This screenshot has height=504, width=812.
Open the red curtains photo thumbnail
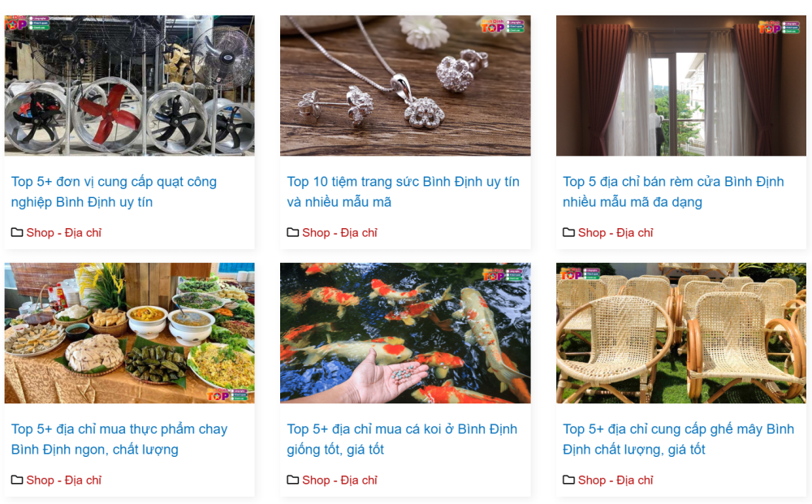point(681,85)
